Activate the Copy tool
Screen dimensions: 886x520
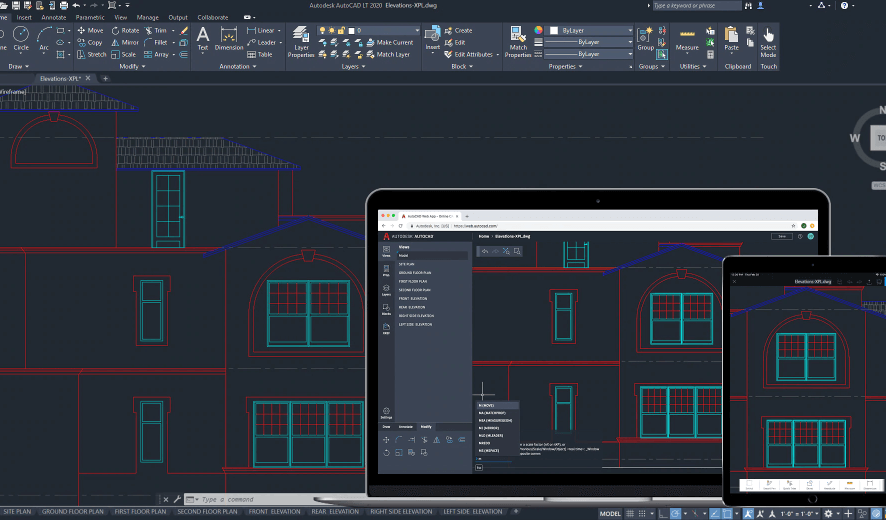[x=90, y=42]
